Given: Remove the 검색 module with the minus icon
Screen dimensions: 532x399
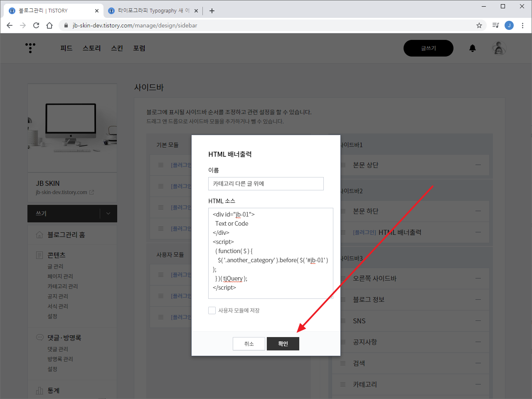Looking at the screenshot, I should click(x=478, y=363).
